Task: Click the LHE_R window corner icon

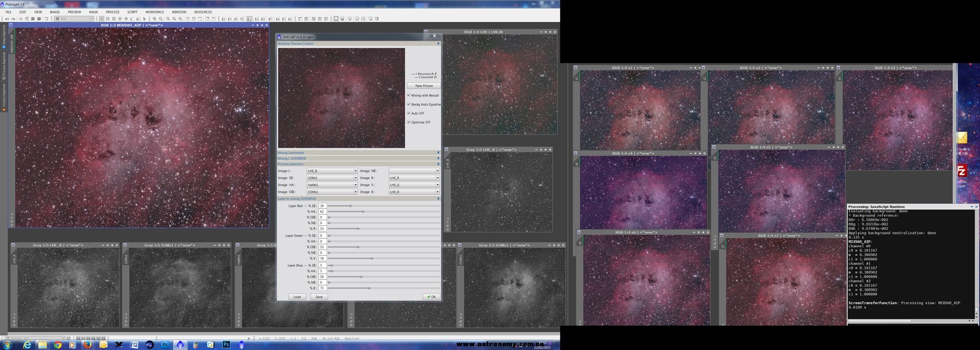Action: (13, 245)
